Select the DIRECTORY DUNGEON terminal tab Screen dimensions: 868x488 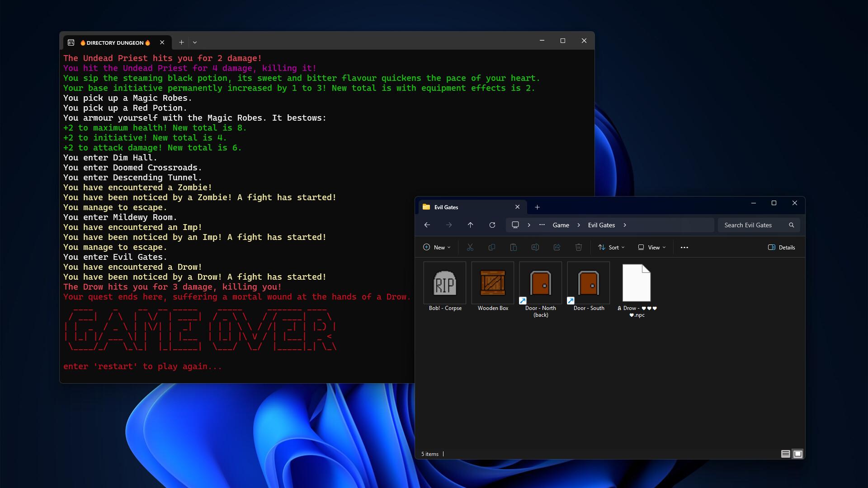[x=114, y=42]
